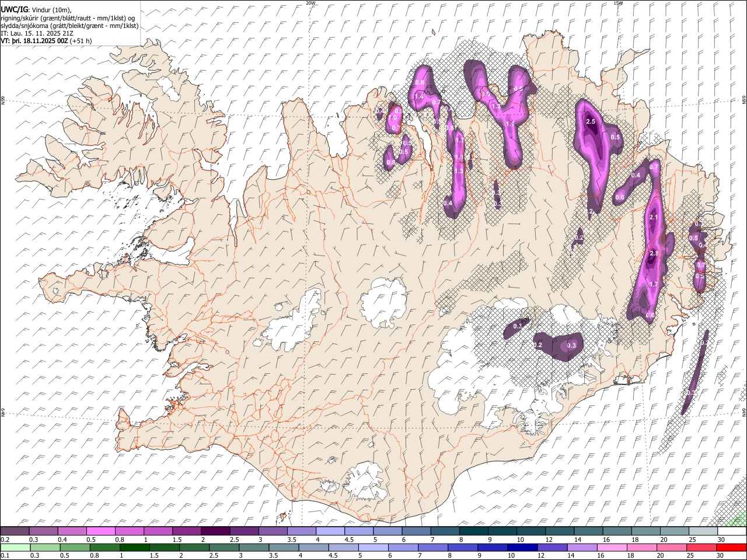This screenshot has width=747, height=560.
Task: Select snow scale swatch between 1.5 and 2
Action: pyautogui.click(x=186, y=531)
